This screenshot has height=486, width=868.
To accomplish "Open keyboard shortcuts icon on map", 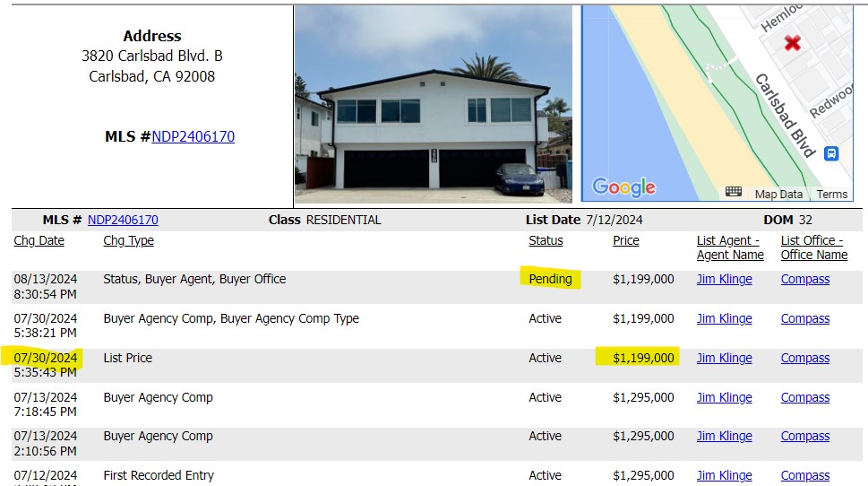I will click(x=734, y=192).
